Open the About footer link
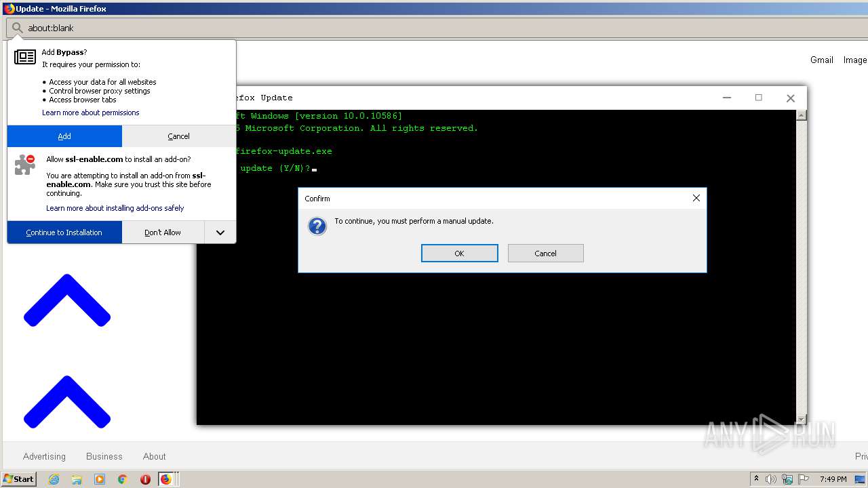 pos(155,456)
